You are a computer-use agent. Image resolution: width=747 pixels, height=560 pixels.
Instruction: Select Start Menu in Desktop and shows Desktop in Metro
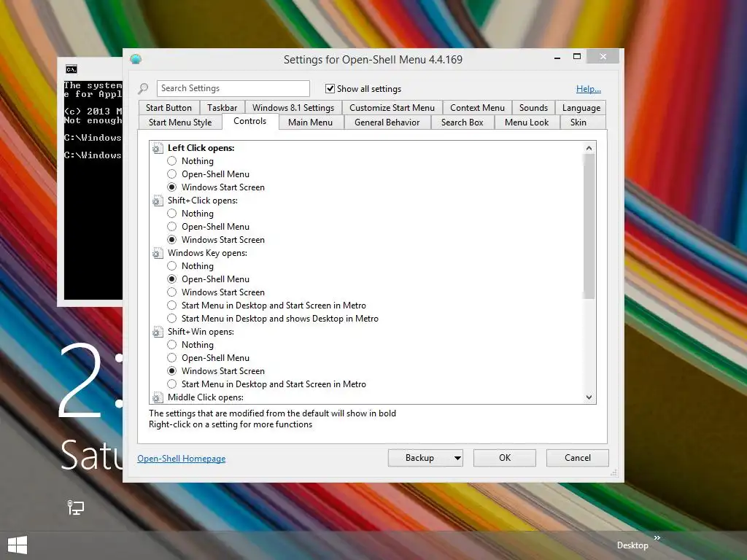pos(172,319)
